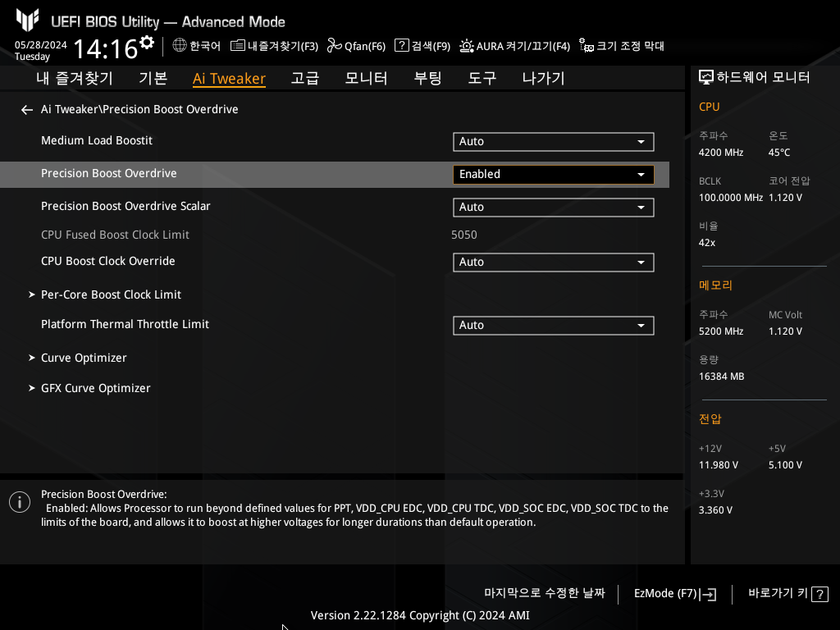Click Version 2.22.1284 copyright text
The image size is (840, 630).
click(420, 615)
